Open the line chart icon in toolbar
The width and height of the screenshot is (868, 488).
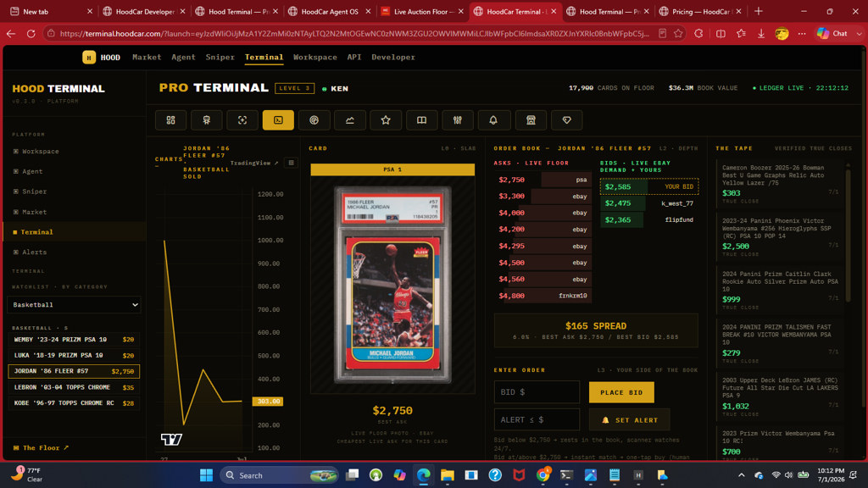[350, 120]
